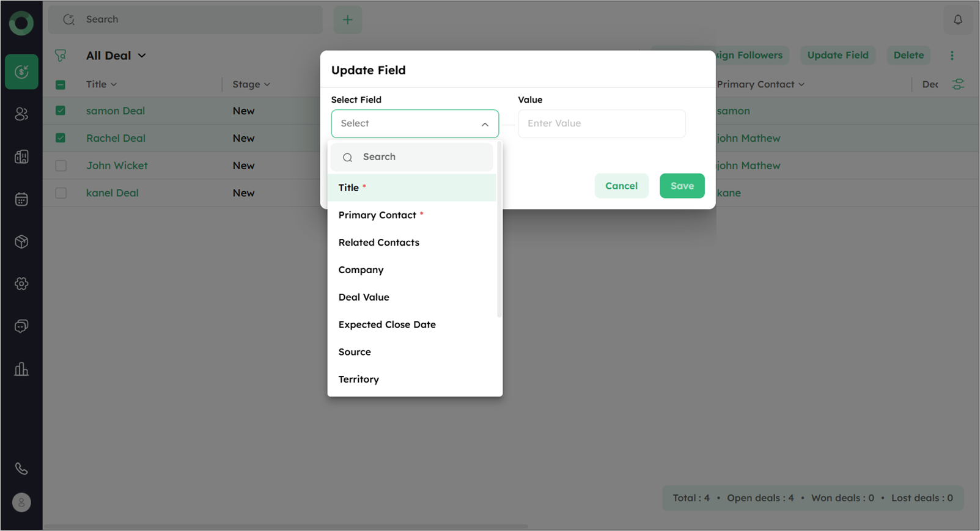Open the Products box icon in sidebar

tap(21, 242)
